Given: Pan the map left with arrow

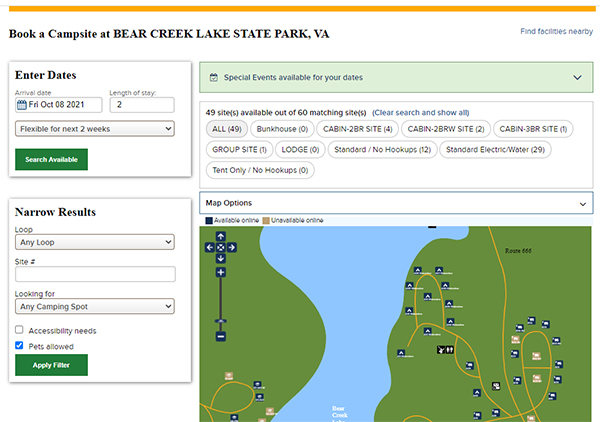Looking at the screenshot, I should click(x=210, y=247).
